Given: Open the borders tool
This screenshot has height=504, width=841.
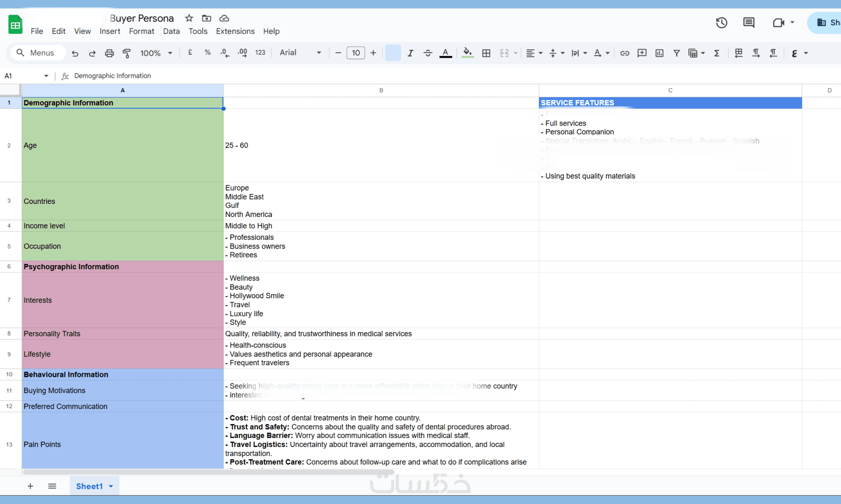Looking at the screenshot, I should (x=486, y=53).
